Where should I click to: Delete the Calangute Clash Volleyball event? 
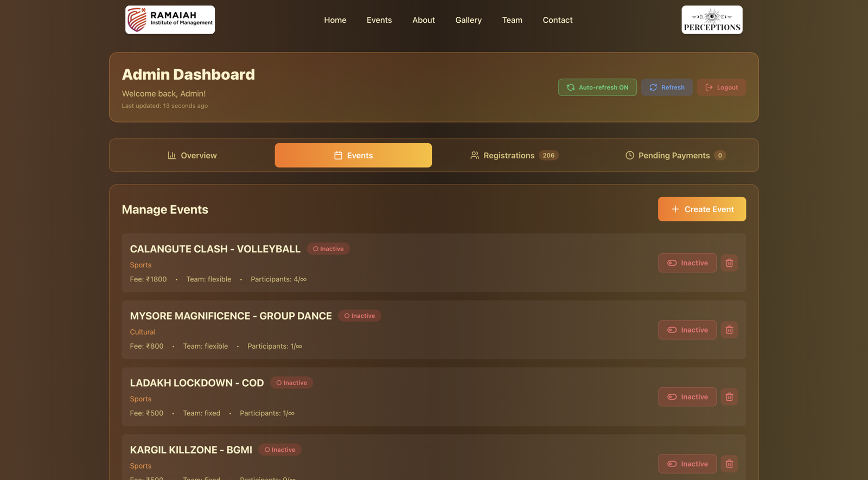click(729, 263)
